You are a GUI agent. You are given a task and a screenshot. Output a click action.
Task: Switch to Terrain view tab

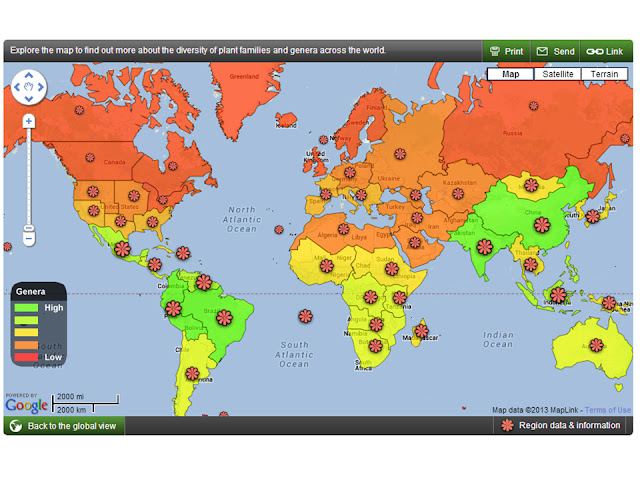(x=604, y=74)
